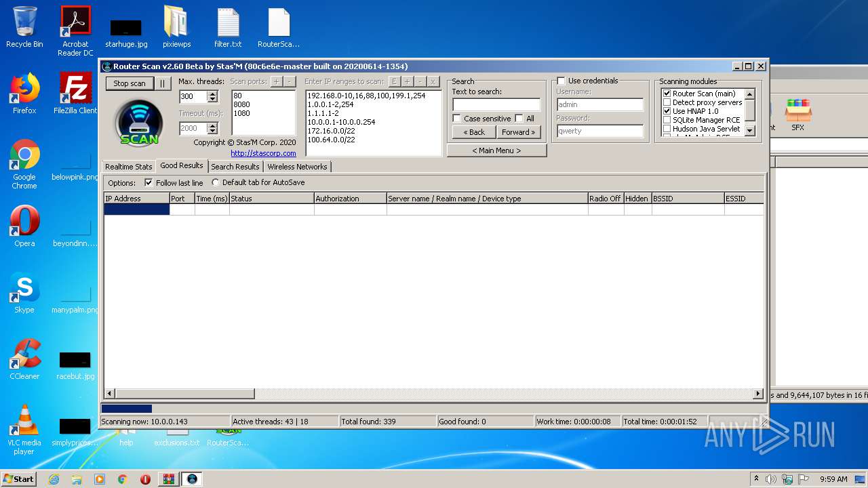Enable the Use credentials checkbox
Viewport: 868px width, 488px height.
(561, 81)
